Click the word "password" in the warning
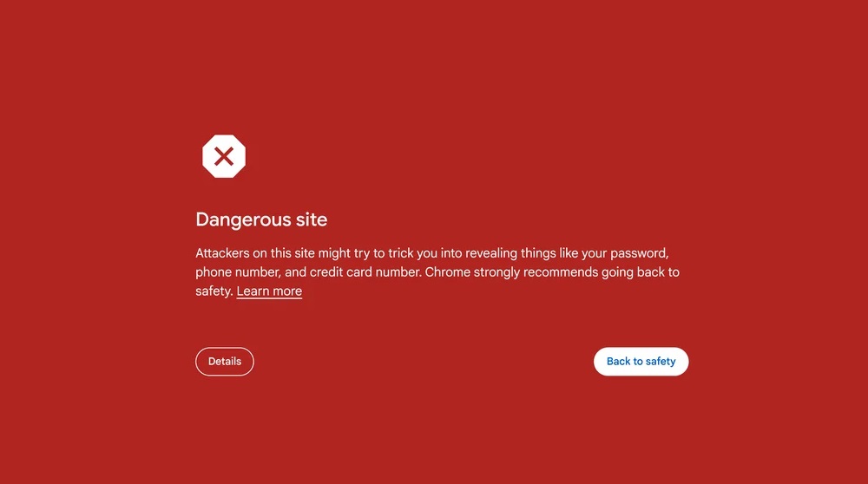The width and height of the screenshot is (868, 484). tap(639, 254)
